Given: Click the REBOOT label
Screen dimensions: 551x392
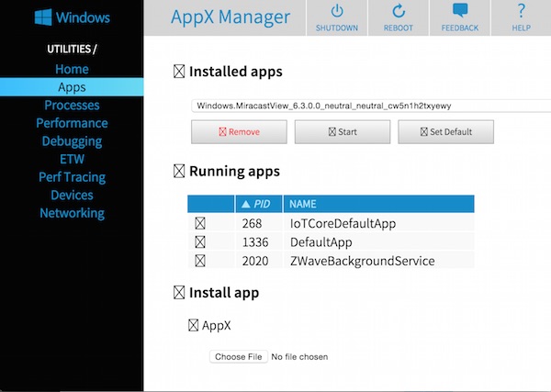Looking at the screenshot, I should (399, 28).
